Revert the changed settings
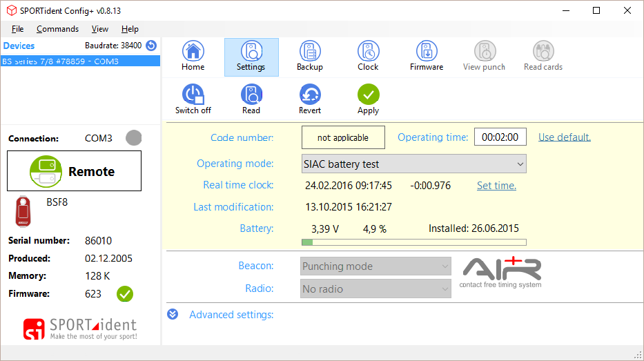Screen dimensions: 644x361 [x=310, y=99]
